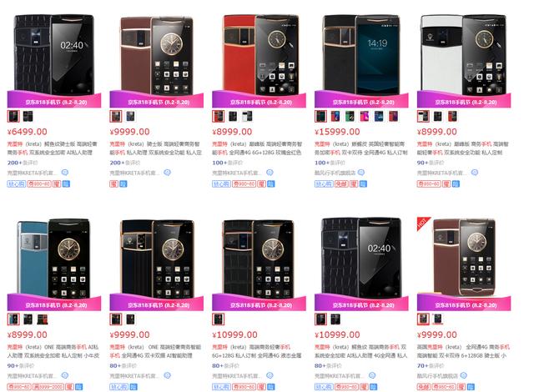
Task: Open customer service chat icon for the ¥6499 phone
Action: click(65, 173)
